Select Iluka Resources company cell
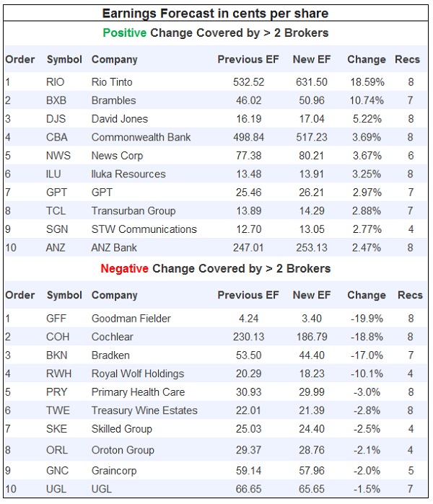Viewport: 433px width, 504px height. click(x=128, y=174)
